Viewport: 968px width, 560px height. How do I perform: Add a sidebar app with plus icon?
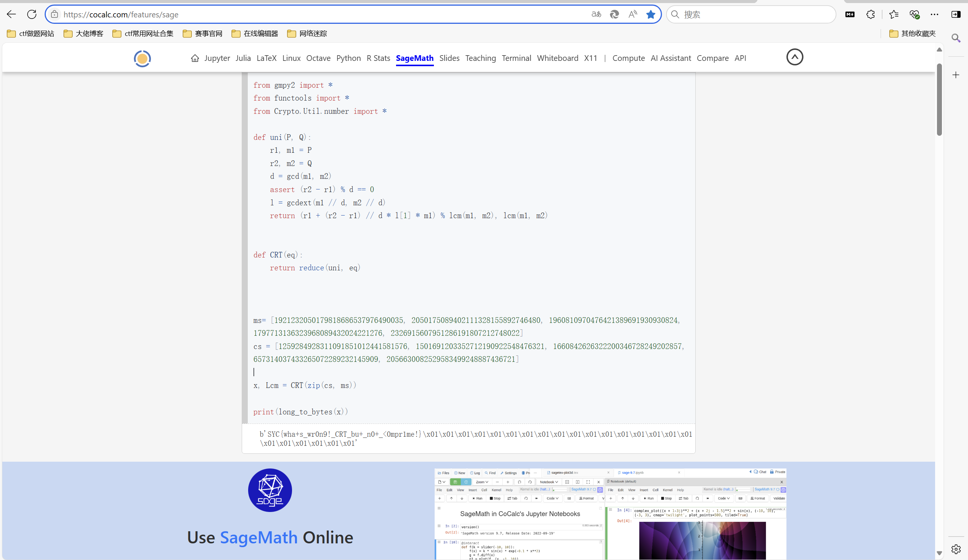pyautogui.click(x=956, y=75)
